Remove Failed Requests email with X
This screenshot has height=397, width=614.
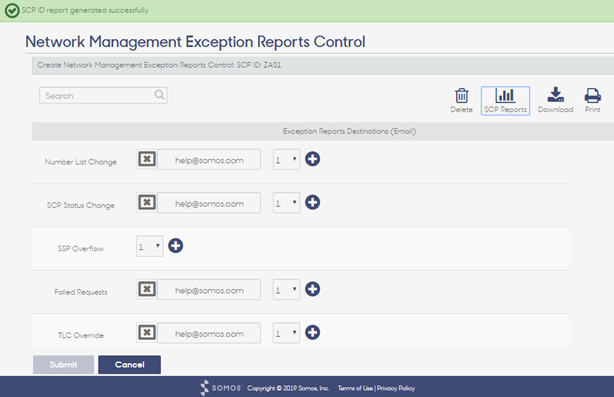pos(147,289)
